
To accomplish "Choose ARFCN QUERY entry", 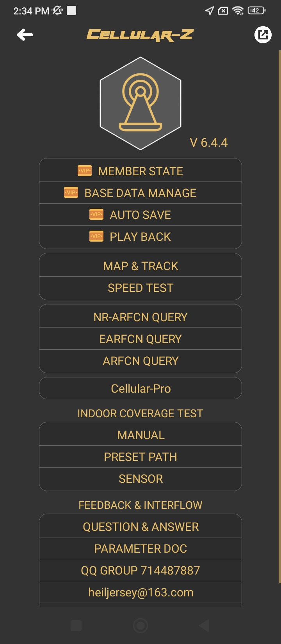I will (x=140, y=361).
